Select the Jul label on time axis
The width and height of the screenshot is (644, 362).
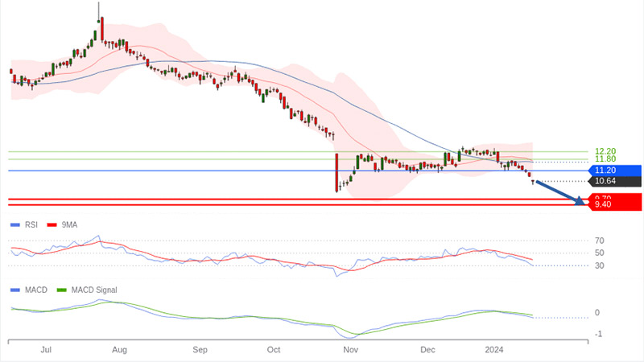point(46,350)
